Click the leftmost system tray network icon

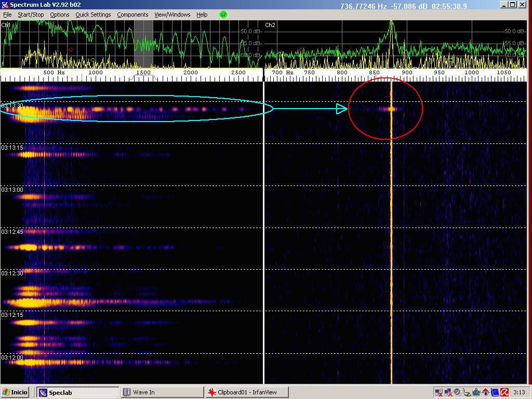tap(438, 392)
